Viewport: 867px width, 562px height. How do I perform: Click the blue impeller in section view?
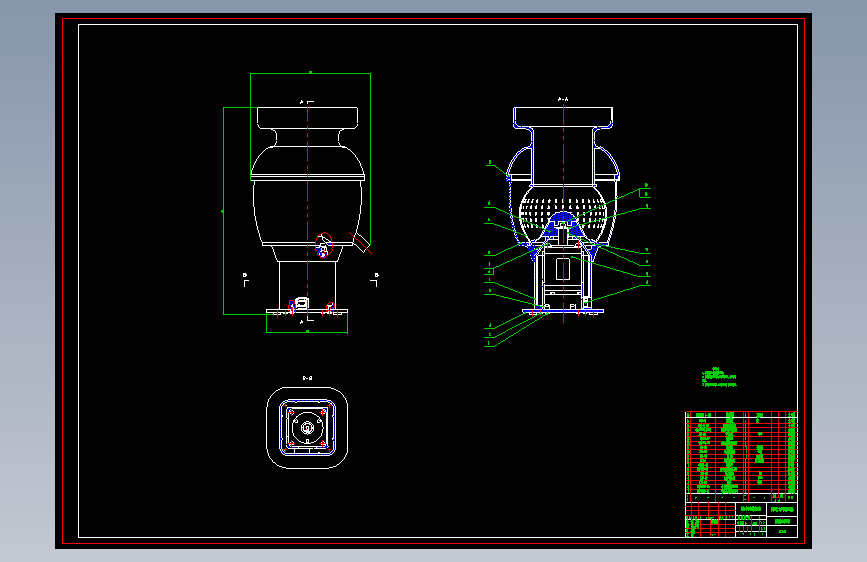click(563, 226)
